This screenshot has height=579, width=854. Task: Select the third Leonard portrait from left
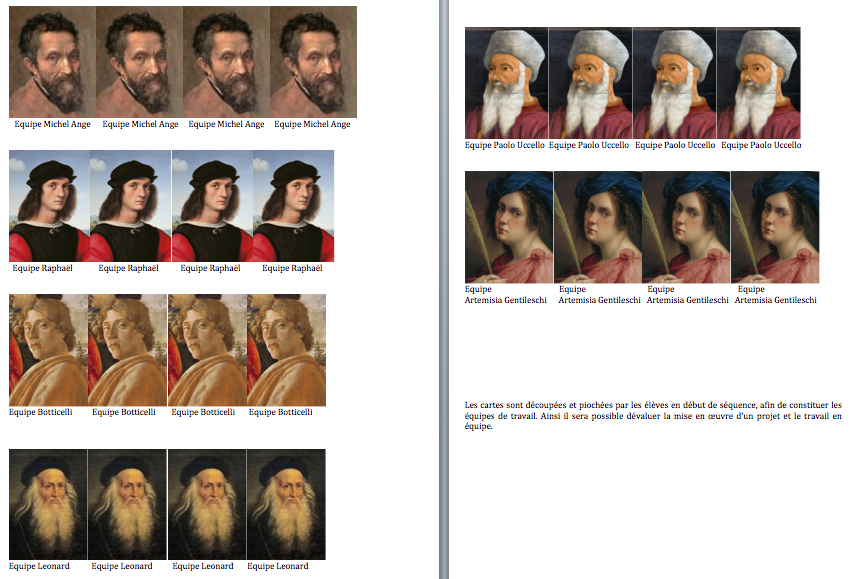point(208,504)
